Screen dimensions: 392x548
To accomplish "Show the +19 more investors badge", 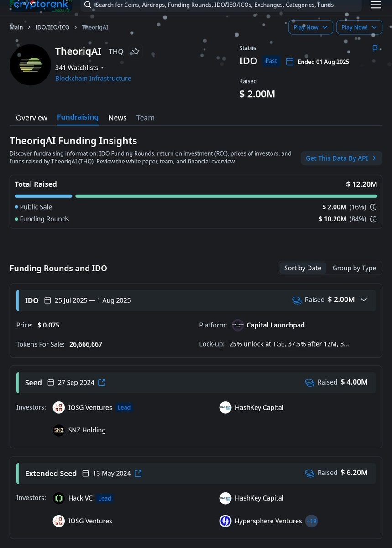I will (x=311, y=521).
